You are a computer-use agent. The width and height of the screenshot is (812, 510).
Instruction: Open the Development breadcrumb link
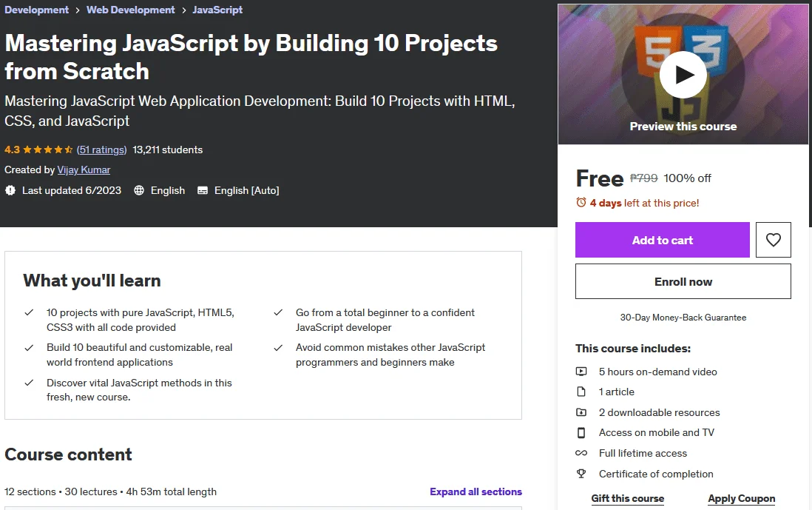[36, 10]
